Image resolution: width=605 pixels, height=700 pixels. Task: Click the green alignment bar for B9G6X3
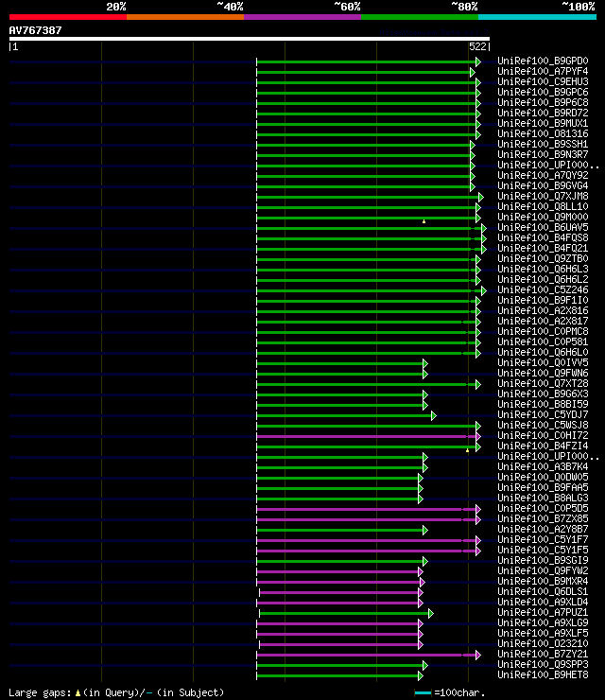coord(340,394)
